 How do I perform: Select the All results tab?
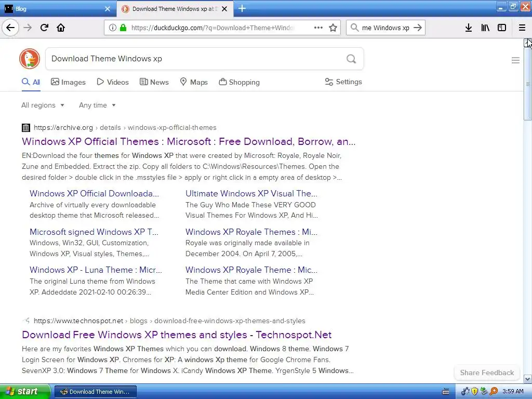click(x=31, y=82)
